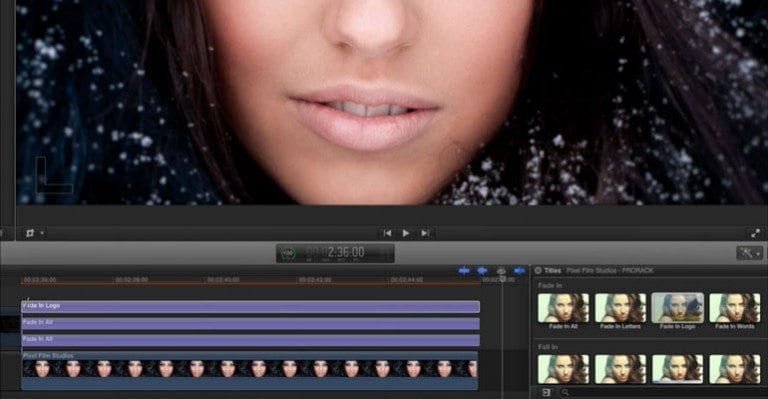
Task: Play the video in the viewer
Action: [406, 234]
